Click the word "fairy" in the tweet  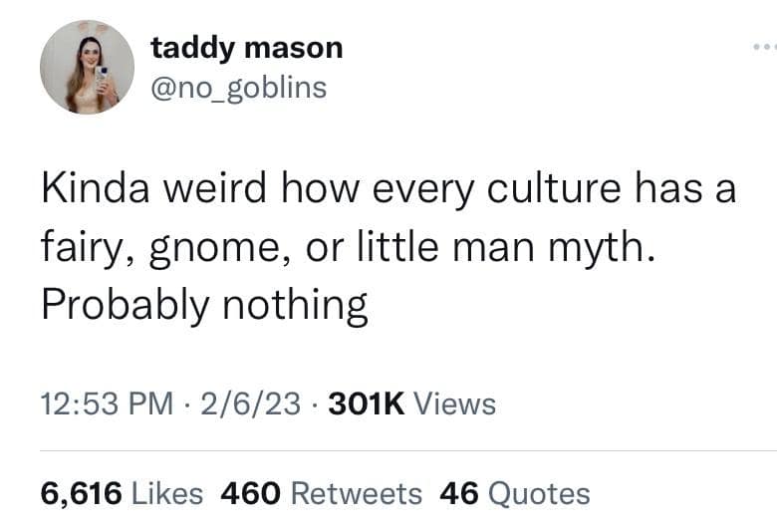76,248
